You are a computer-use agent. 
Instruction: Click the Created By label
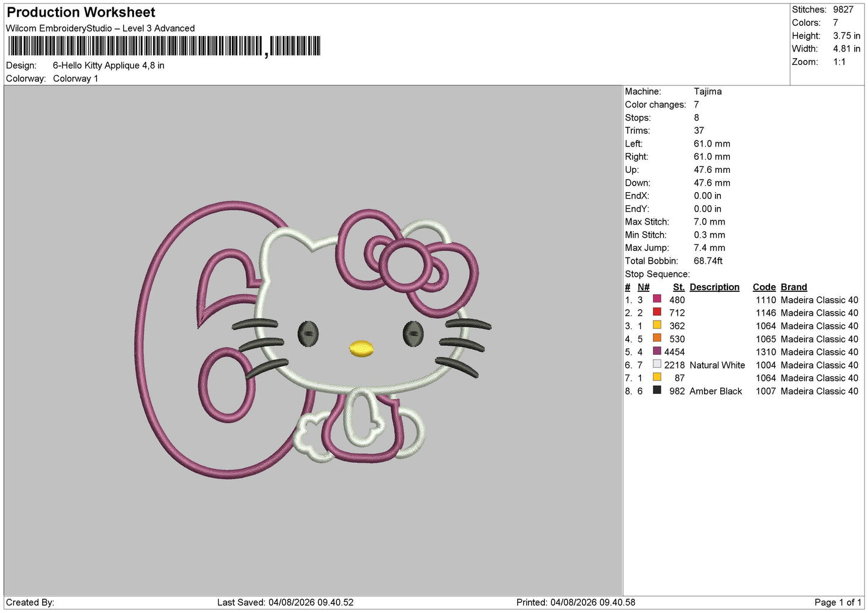point(30,602)
